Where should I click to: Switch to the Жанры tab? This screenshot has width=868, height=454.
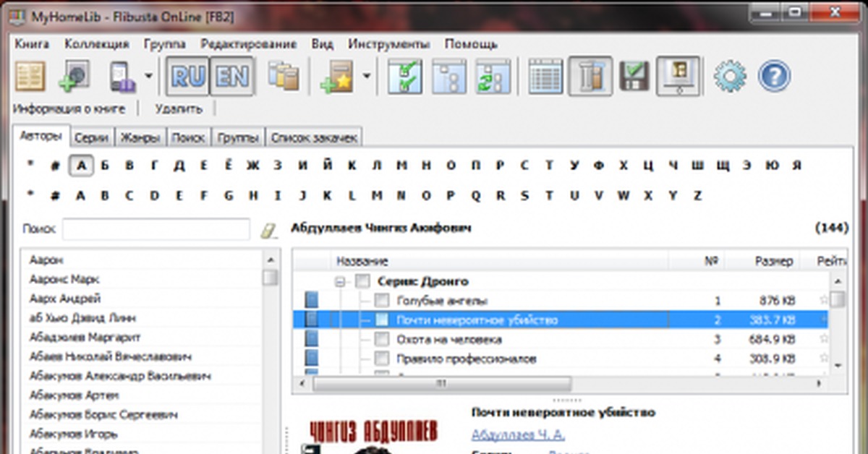coord(140,137)
